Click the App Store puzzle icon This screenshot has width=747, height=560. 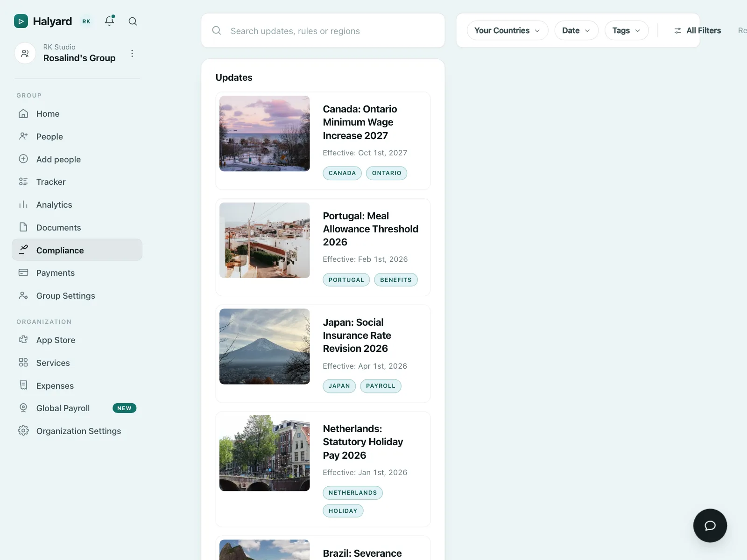coord(23,340)
